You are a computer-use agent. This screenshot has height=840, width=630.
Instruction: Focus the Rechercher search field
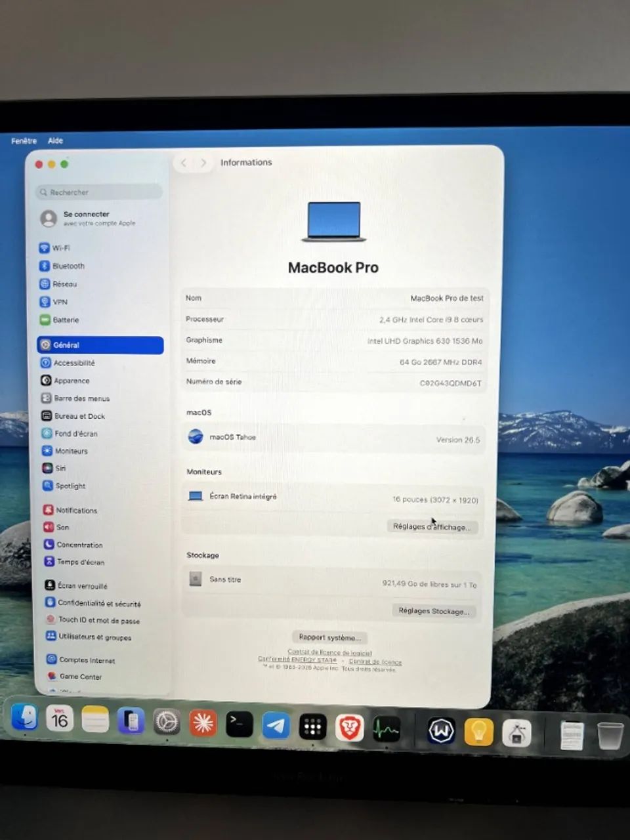pos(99,192)
